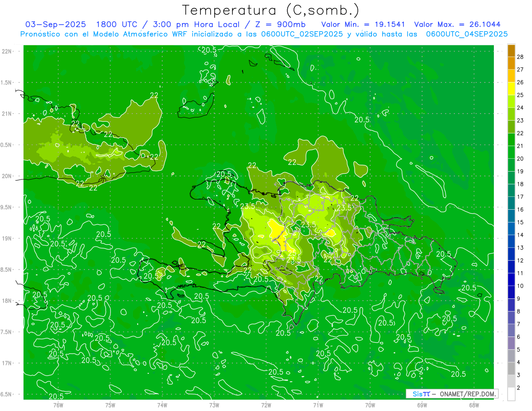Click the "76W" longitude axis label
The height and width of the screenshot is (411, 532).
pos(58,405)
